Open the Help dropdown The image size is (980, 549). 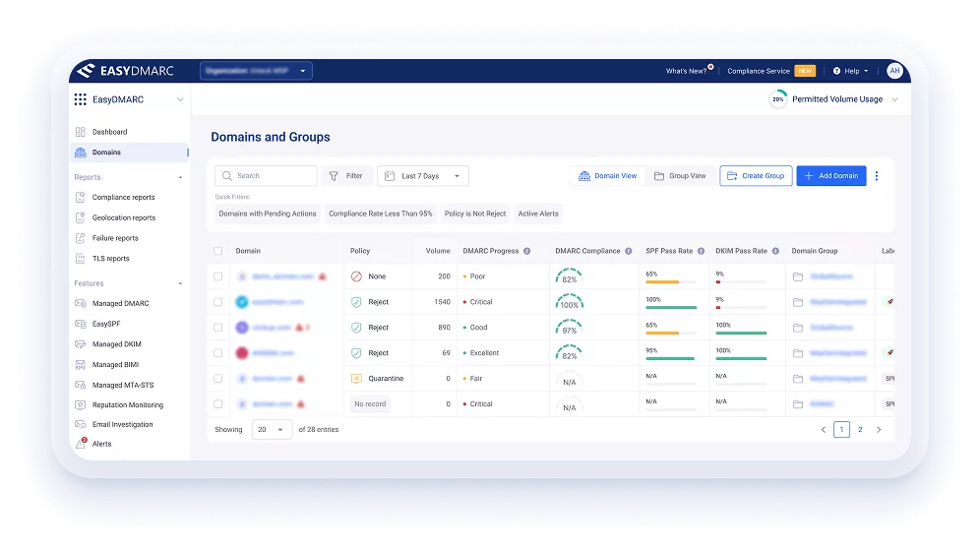pyautogui.click(x=851, y=71)
